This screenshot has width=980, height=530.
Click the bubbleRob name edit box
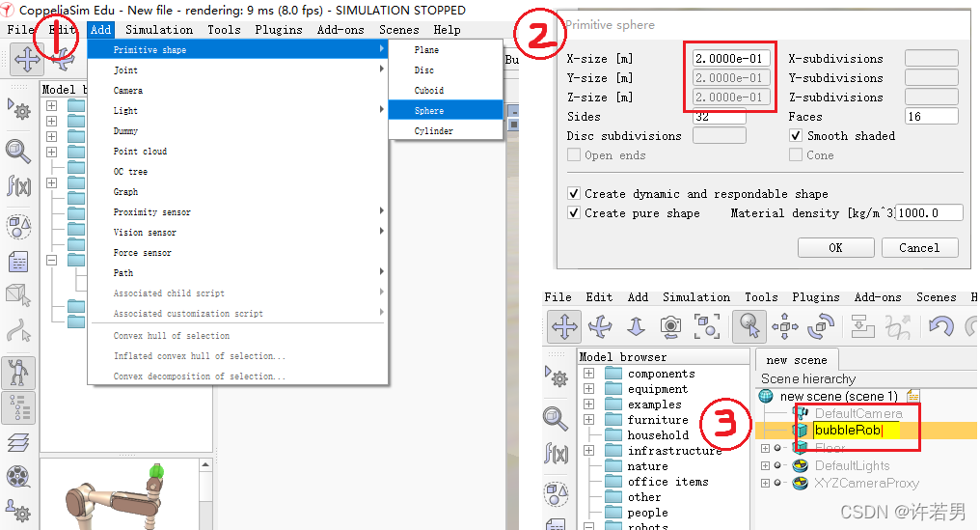pos(856,430)
